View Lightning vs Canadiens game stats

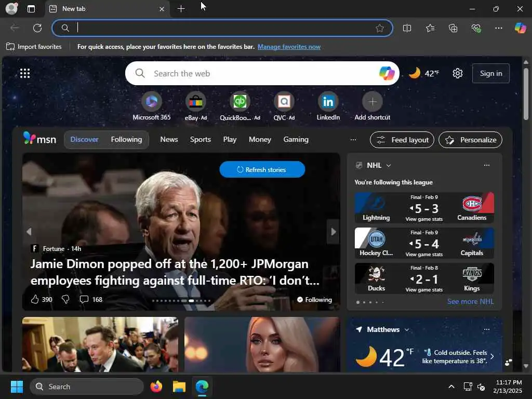tap(424, 219)
